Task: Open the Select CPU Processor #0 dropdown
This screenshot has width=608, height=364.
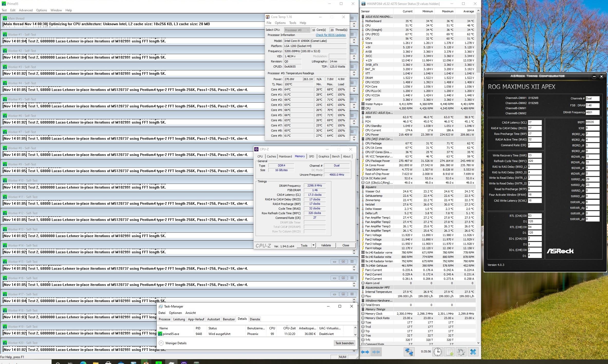Action: pos(297,30)
